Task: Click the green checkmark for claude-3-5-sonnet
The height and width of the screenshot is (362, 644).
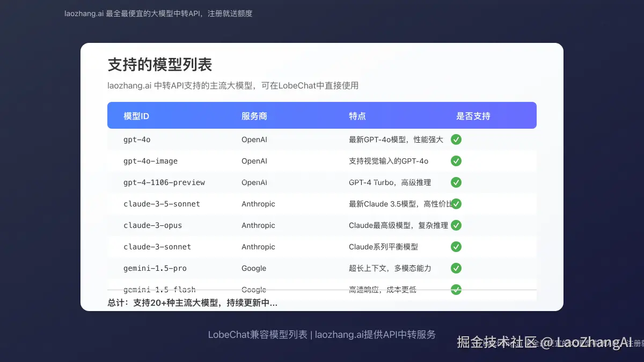Action: point(456,204)
